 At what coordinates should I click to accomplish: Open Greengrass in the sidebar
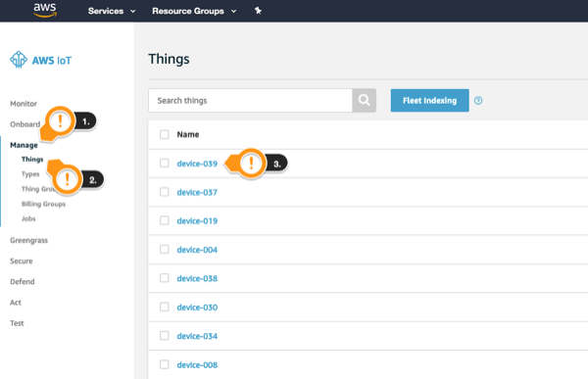[x=28, y=240]
